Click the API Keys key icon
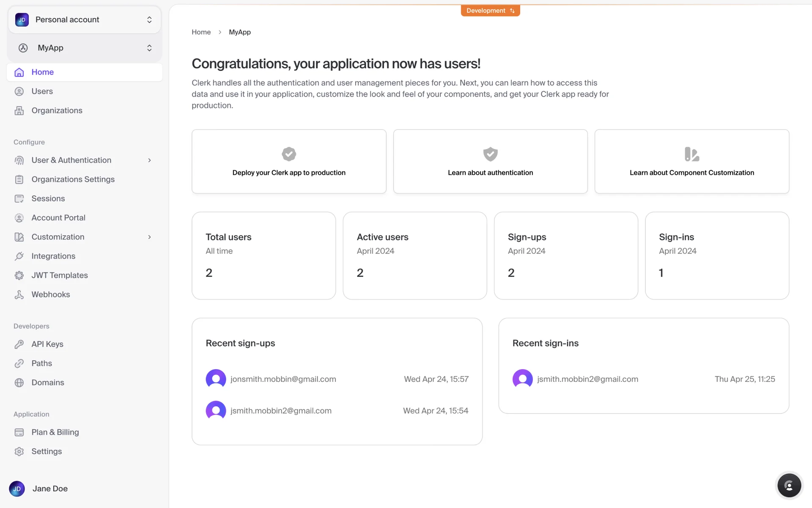812x508 pixels. tap(19, 344)
